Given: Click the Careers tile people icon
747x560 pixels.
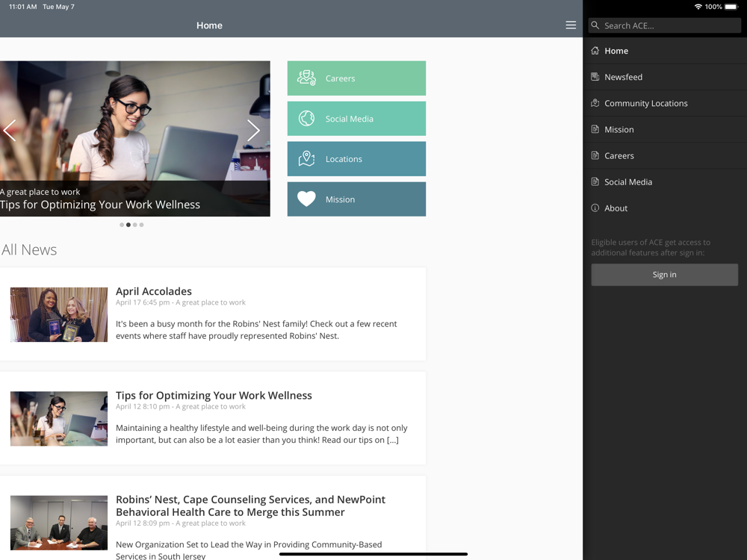Looking at the screenshot, I should point(306,78).
